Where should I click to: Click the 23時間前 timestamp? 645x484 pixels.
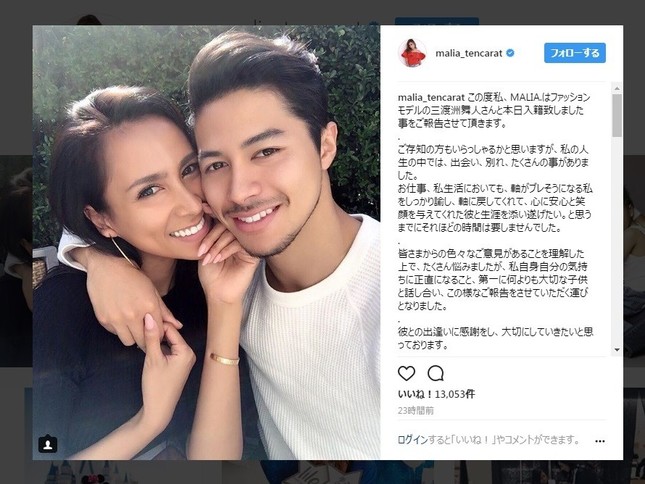coord(415,410)
